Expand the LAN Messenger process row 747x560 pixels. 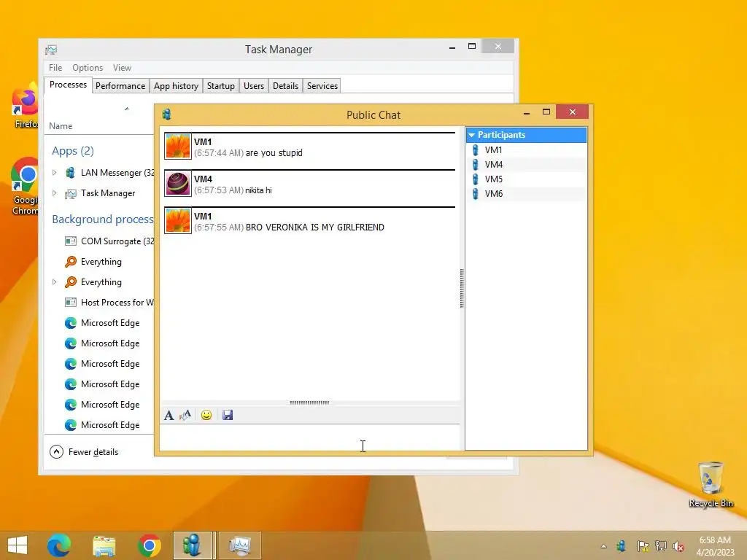tap(54, 172)
